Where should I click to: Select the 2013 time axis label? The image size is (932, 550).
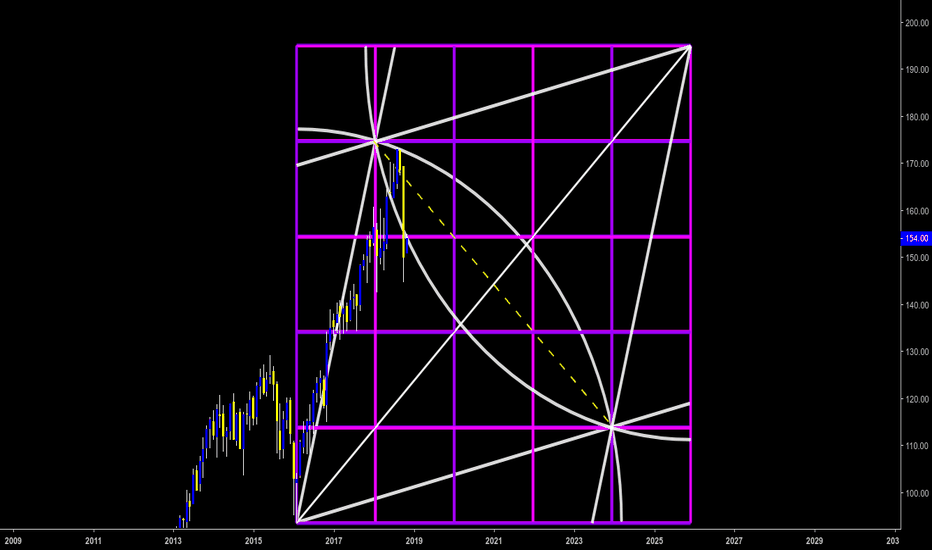173,541
